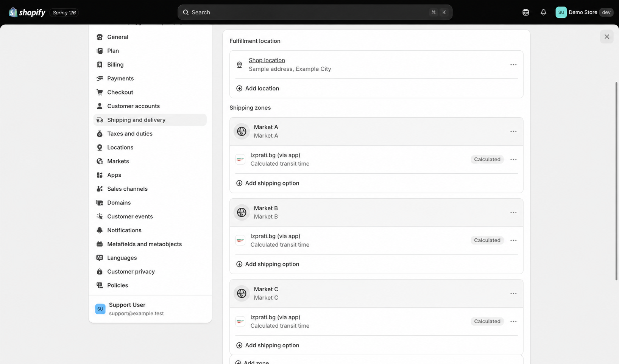Click the Taxes and duties icon
Image resolution: width=619 pixels, height=364 pixels.
coord(100,134)
